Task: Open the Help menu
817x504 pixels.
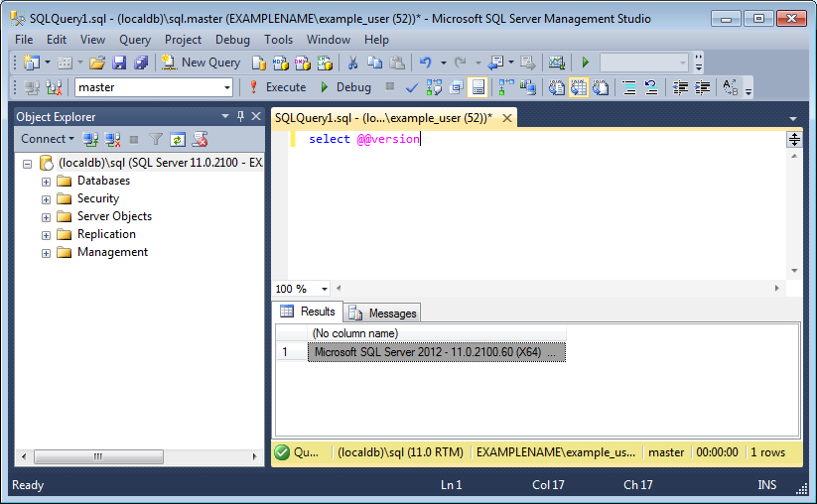Action: click(x=376, y=40)
